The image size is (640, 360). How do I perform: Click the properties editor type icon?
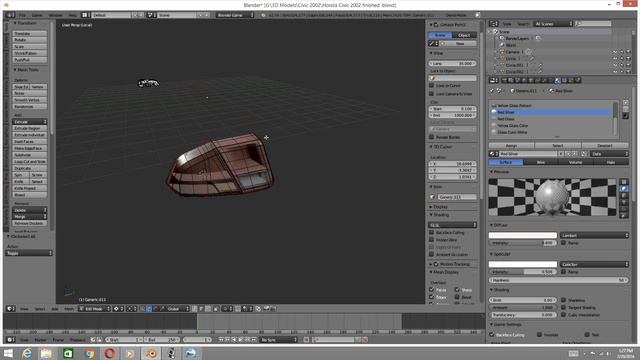tap(494, 80)
